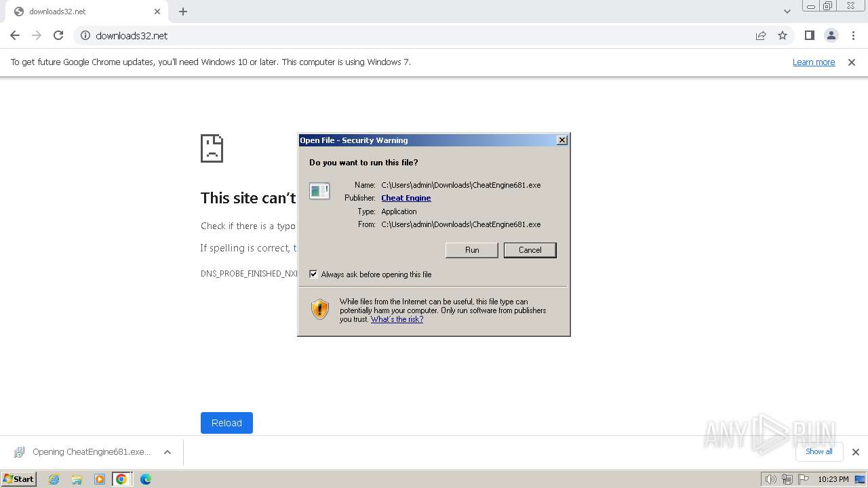Uncheck Always ask before opening this file
The height and width of the screenshot is (488, 868).
click(313, 274)
